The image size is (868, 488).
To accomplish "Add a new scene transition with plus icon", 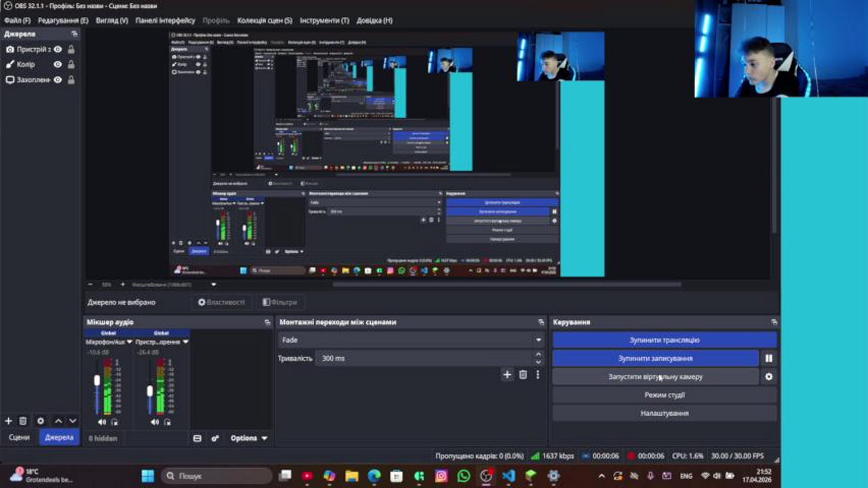I will click(x=507, y=374).
